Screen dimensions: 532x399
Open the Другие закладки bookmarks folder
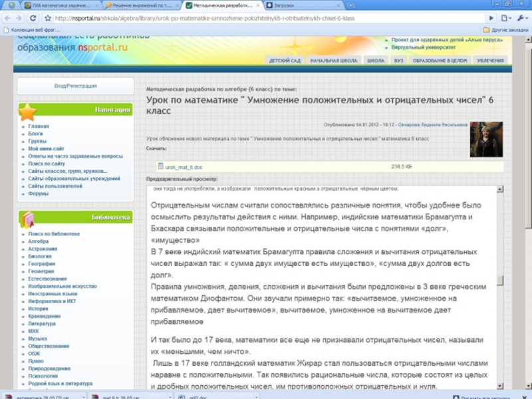click(x=505, y=30)
